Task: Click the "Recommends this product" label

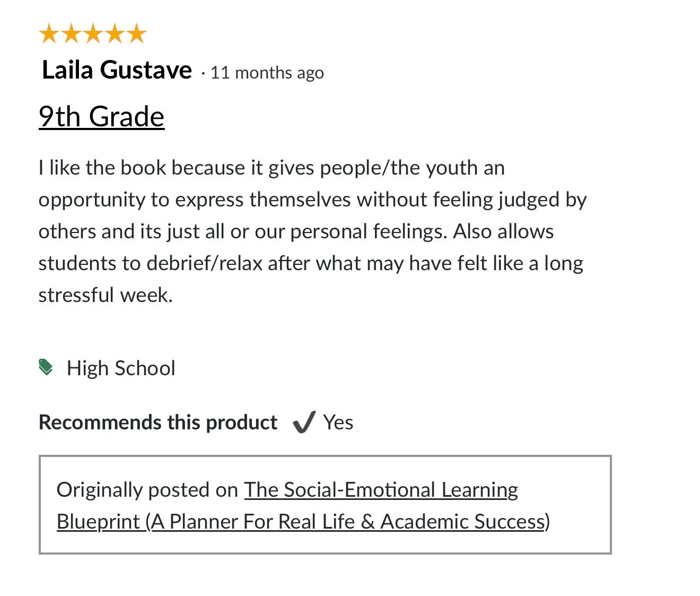Action: click(x=158, y=422)
